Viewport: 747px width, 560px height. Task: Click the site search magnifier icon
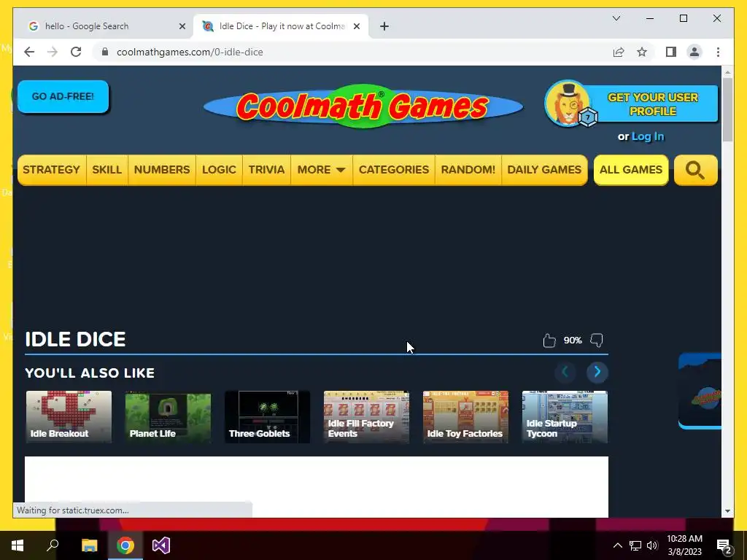[x=695, y=170]
